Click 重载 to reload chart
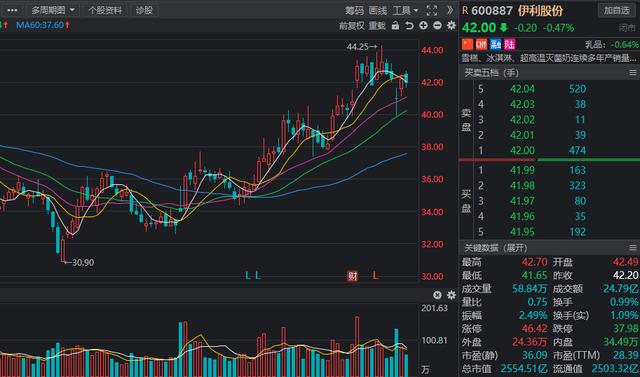This screenshot has width=640, height=377. pyautogui.click(x=377, y=26)
